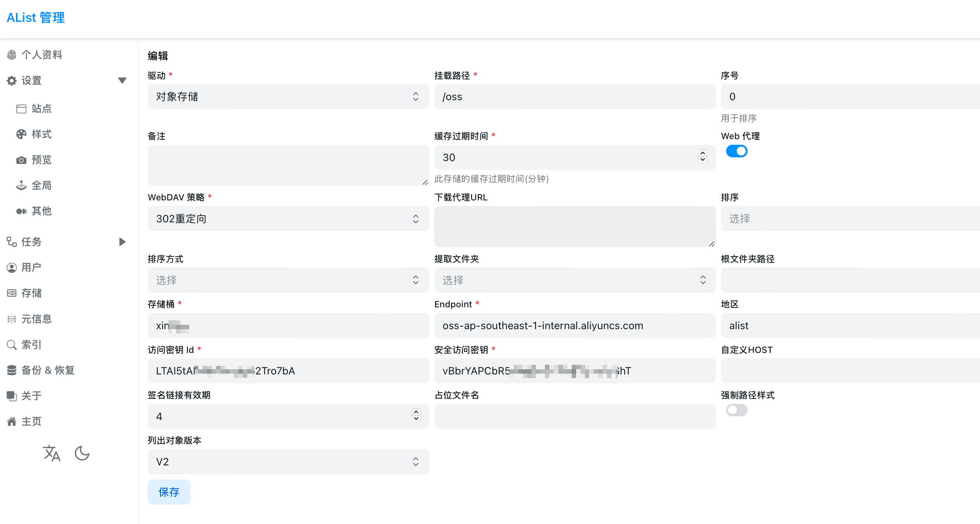Open the 存储 sidebar menu item
980x524 pixels.
(31, 293)
